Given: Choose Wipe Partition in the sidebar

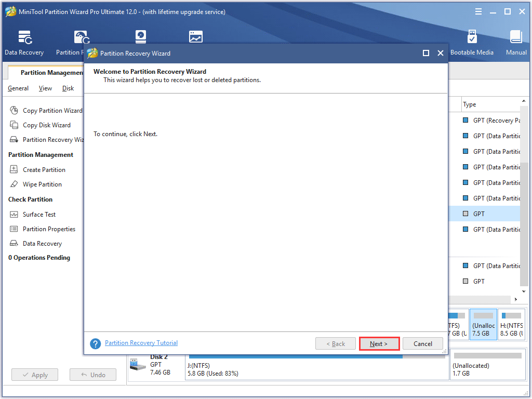Looking at the screenshot, I should 36,184.
